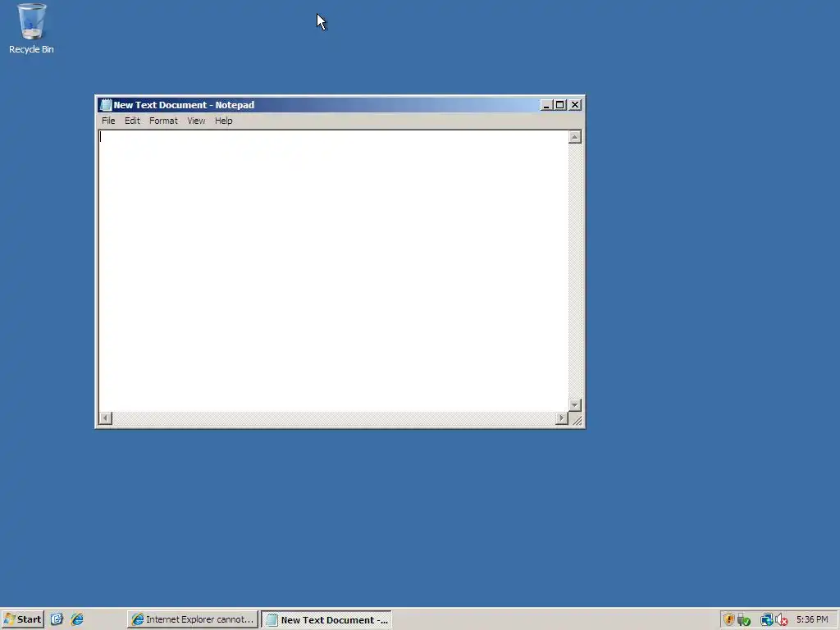Click the Notepad title bar icon
The width and height of the screenshot is (840, 630).
click(x=106, y=105)
